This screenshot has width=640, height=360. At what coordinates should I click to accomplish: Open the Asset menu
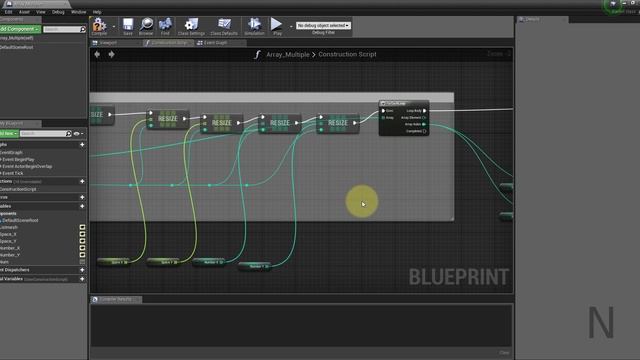click(24, 12)
